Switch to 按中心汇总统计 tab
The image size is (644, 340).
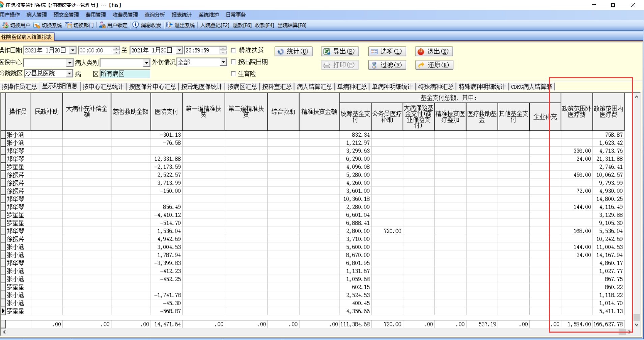tap(103, 87)
